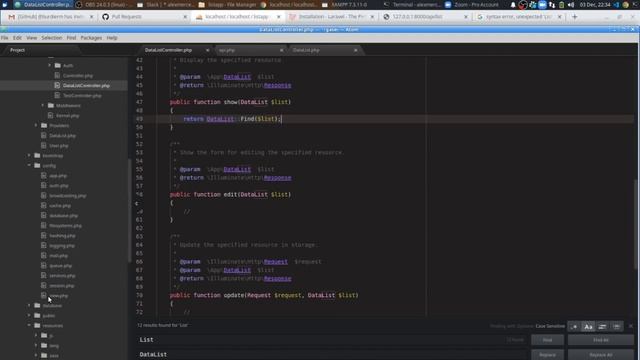Image resolution: width=640 pixels, height=360 pixels.
Task: Open database.php in the config folder
Action: point(63,216)
